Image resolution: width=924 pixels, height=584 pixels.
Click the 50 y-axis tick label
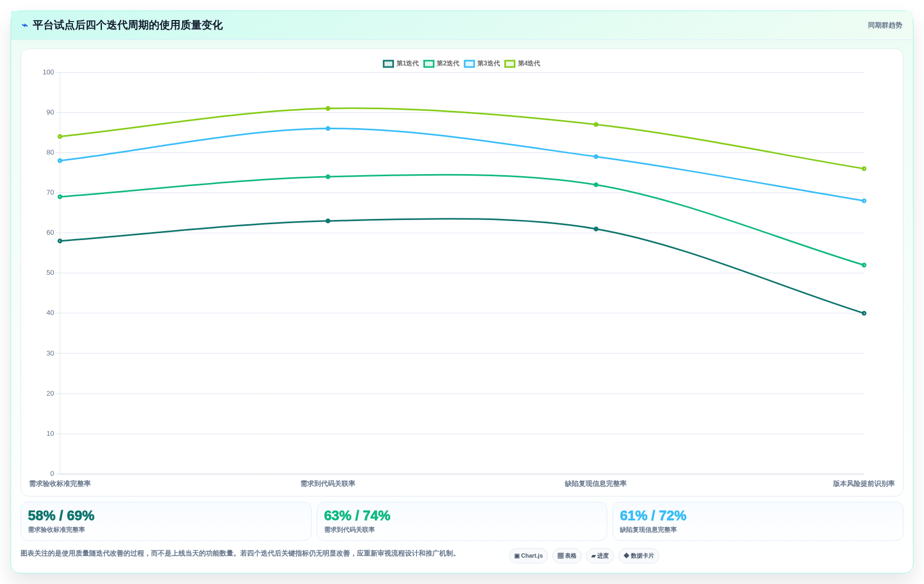pyautogui.click(x=50, y=273)
